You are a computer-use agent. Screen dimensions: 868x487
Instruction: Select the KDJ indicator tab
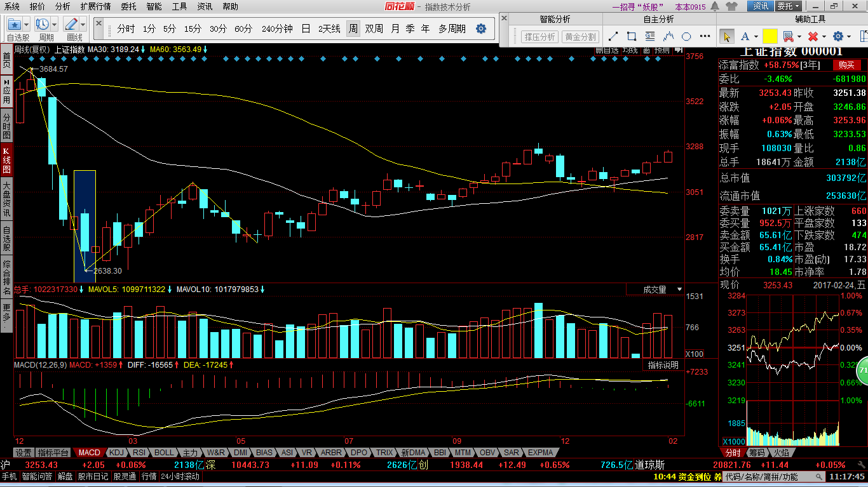116,453
